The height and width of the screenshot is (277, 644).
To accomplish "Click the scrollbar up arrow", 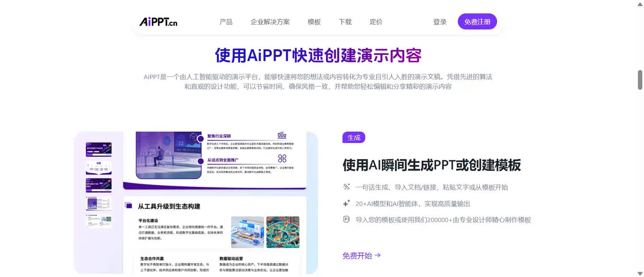I will (x=640, y=4).
